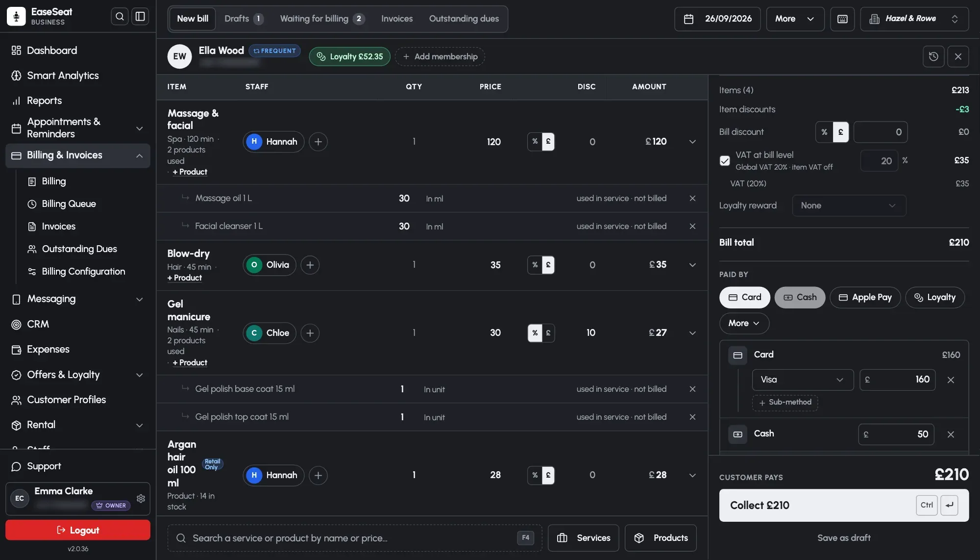Open bill history clock icon
Screen dimensions: 980x560
[x=933, y=56]
